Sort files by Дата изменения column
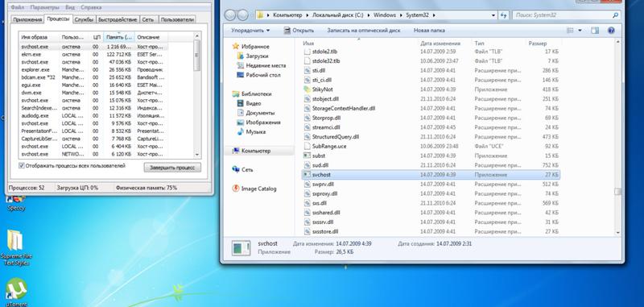Screen dimensions: 644x307 440,44
